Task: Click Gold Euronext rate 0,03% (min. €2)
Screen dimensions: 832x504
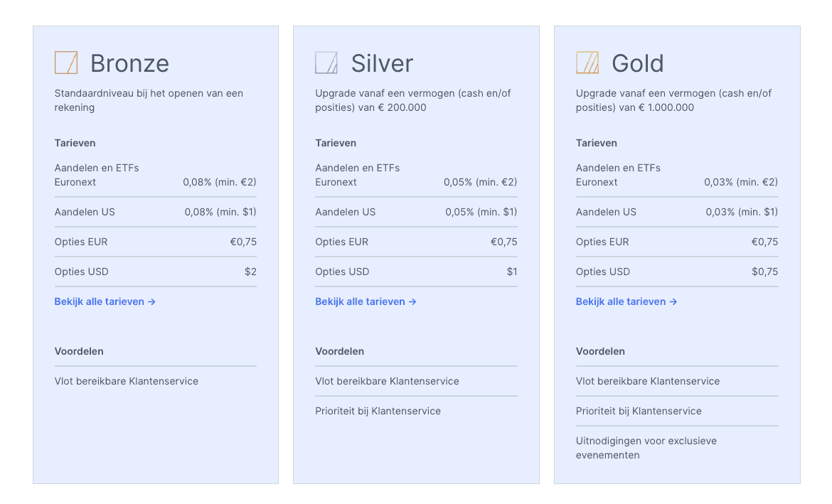Action: click(741, 182)
